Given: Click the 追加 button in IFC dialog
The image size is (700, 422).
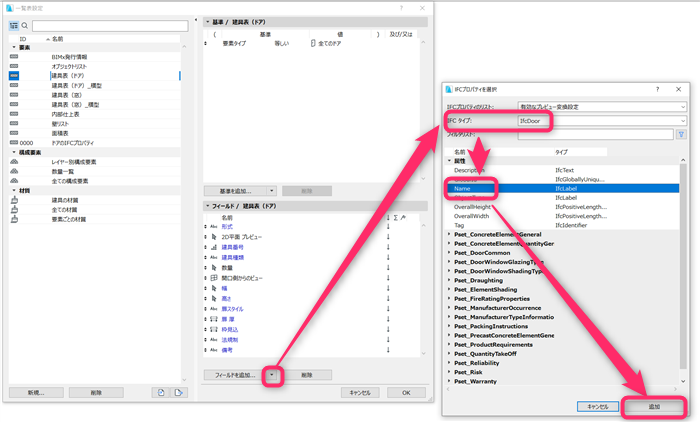Looking at the screenshot, I should [x=654, y=406].
